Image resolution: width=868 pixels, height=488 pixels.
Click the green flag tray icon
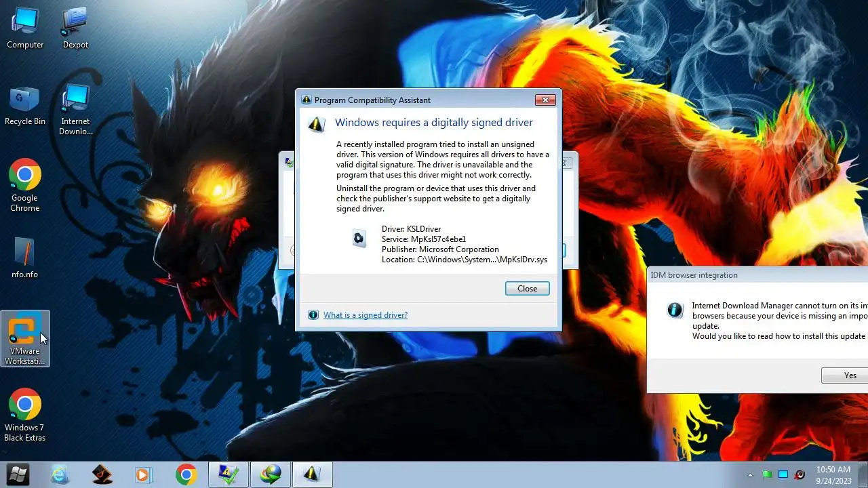pyautogui.click(x=767, y=474)
